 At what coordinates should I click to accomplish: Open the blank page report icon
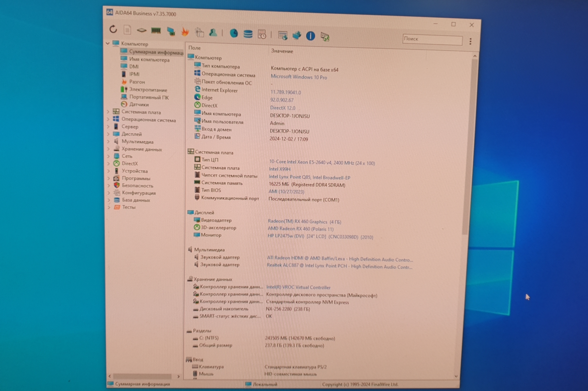click(x=127, y=30)
